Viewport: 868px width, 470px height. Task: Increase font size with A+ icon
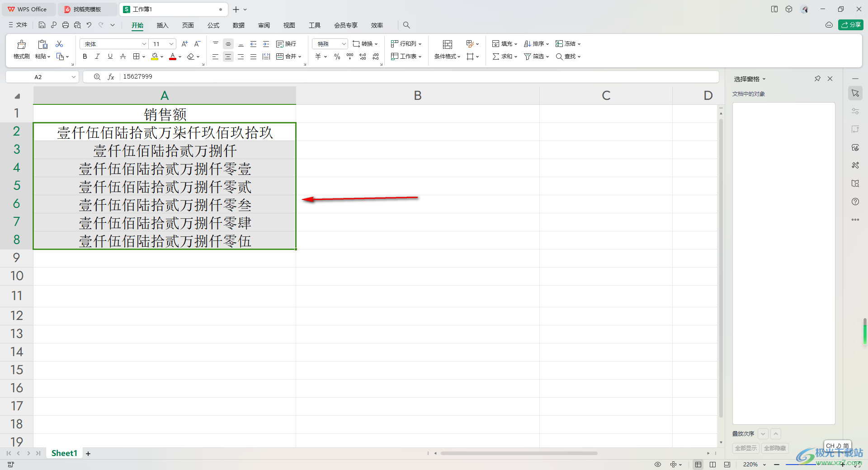click(x=184, y=44)
